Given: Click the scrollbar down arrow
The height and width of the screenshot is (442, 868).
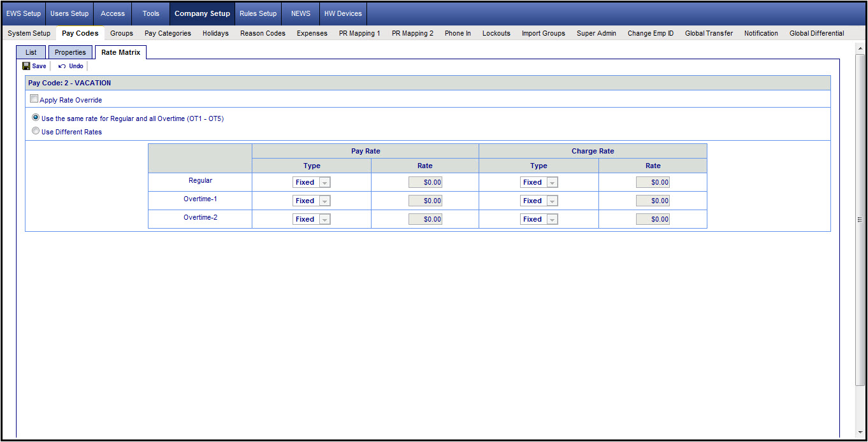Looking at the screenshot, I should click(x=860, y=433).
